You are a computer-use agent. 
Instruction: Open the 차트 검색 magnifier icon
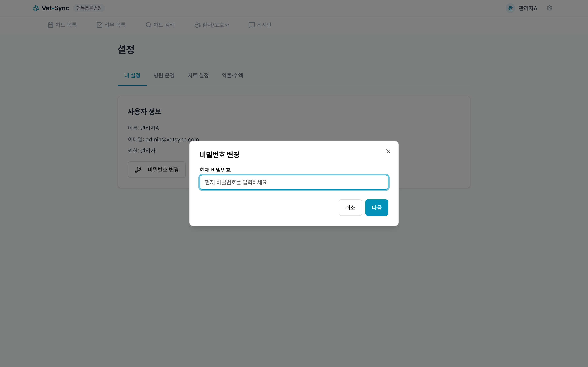[148, 24]
